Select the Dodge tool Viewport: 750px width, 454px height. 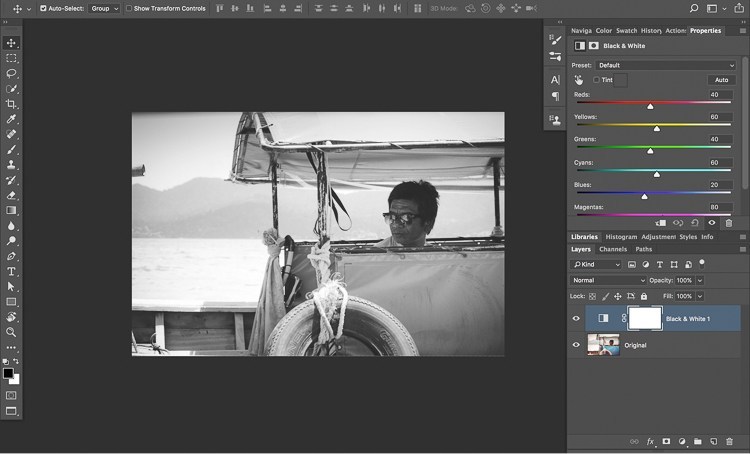11,241
